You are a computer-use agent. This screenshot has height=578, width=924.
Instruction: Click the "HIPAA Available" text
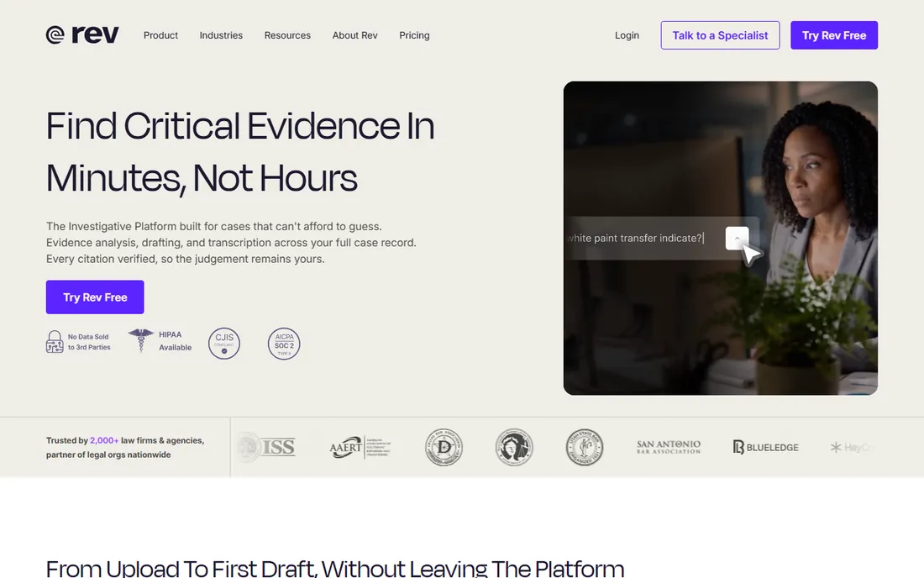click(x=175, y=341)
